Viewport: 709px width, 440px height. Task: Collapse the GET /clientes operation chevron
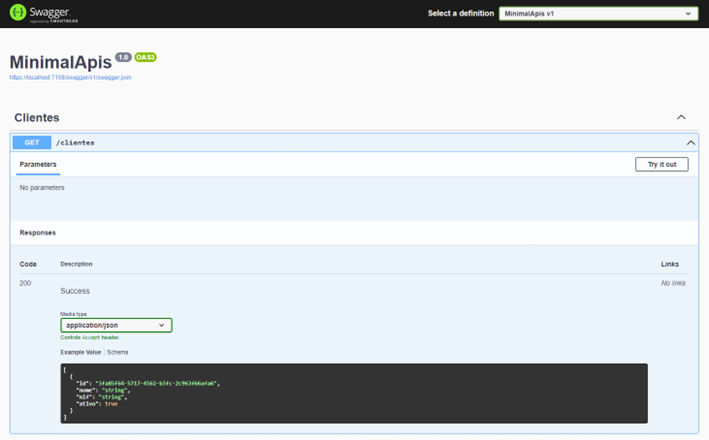tap(690, 143)
